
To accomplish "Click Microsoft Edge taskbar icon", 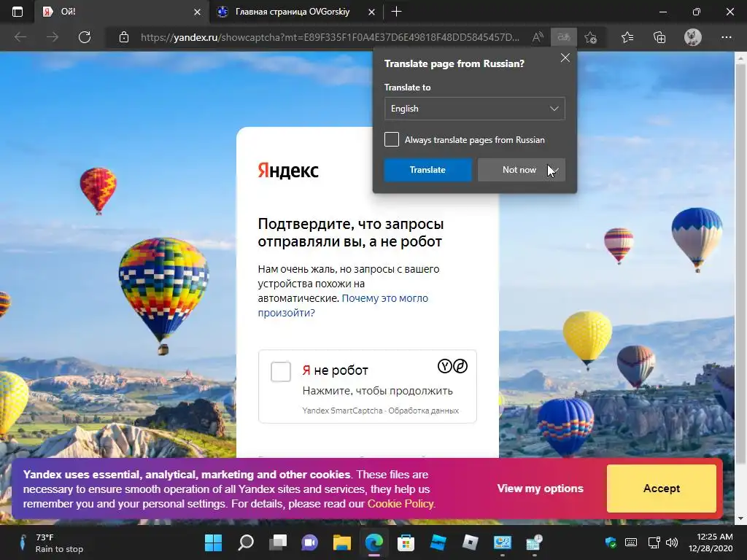I will click(374, 542).
